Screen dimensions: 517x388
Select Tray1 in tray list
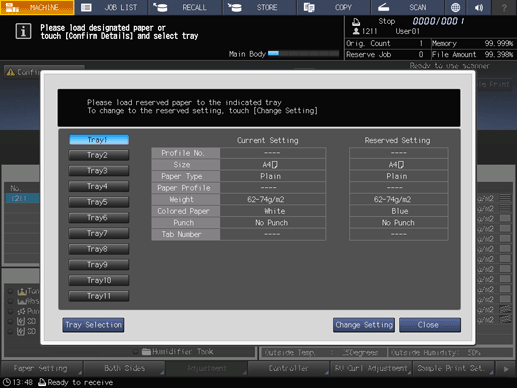click(x=99, y=140)
